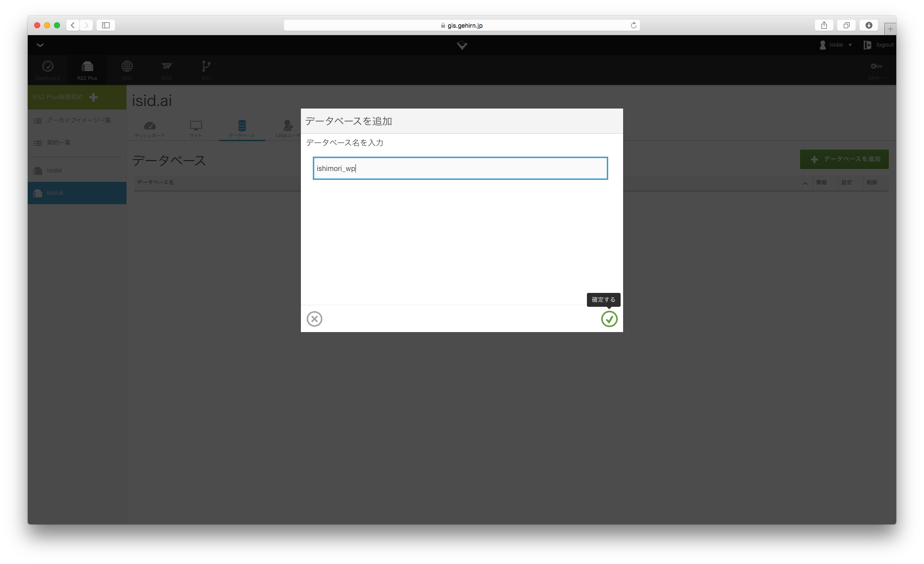Cancel dialog with the X circle icon
The image size is (924, 564).
(x=314, y=319)
